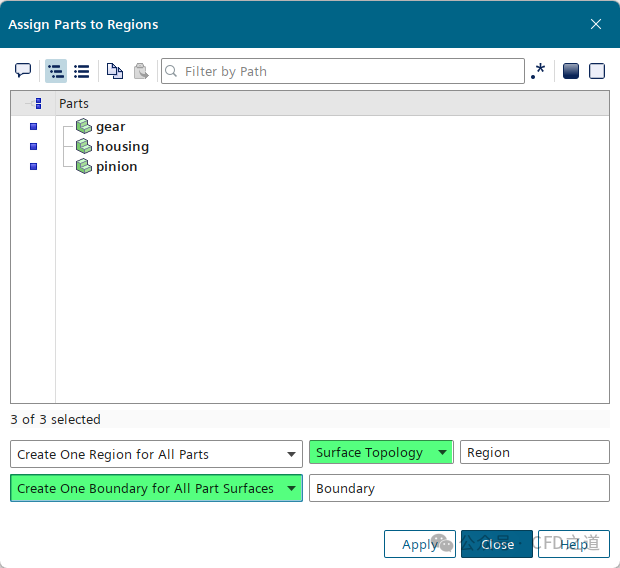The image size is (620, 568).
Task: Open Create One Boundary for All Part Surfaces dropdown
Action: (156, 488)
